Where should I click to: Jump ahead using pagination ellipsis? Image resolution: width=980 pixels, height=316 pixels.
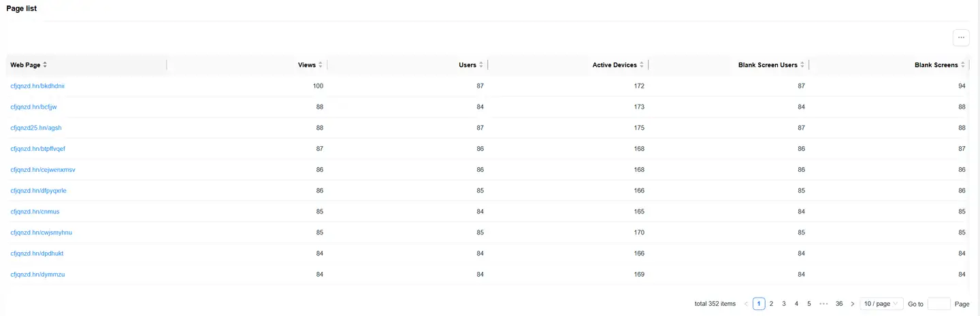coord(823,304)
